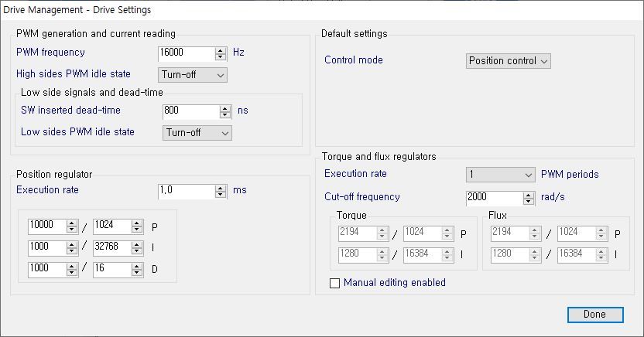Viewport: 644px width, 337px height.
Task: Increase PWM frequency with the up arrow
Action: tap(221, 50)
